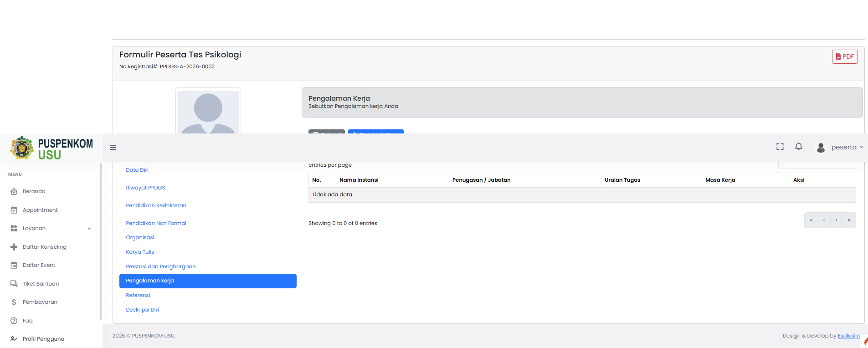
Task: Click the Profil Pengguna user-check icon
Action: [x=14, y=339]
